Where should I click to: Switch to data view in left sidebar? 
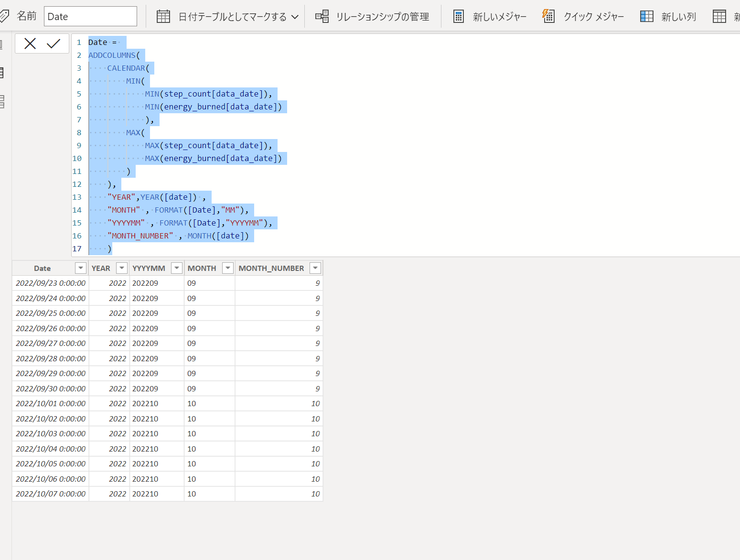click(x=2, y=73)
